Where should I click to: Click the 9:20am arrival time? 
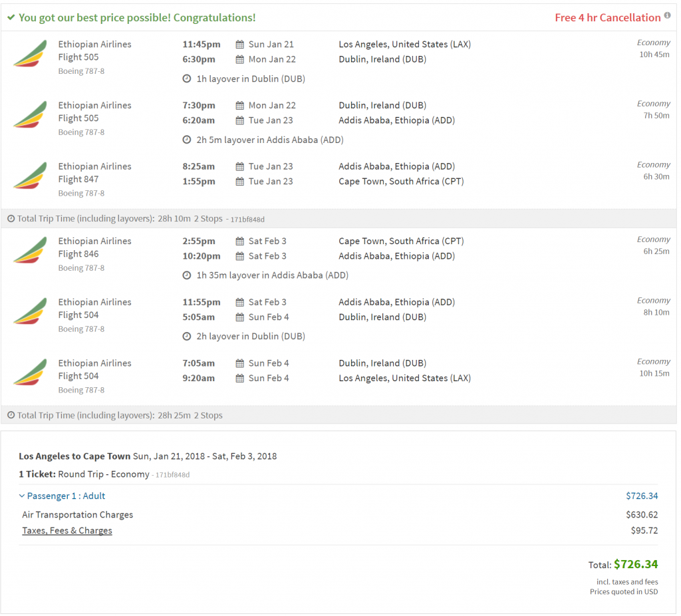[198, 379]
